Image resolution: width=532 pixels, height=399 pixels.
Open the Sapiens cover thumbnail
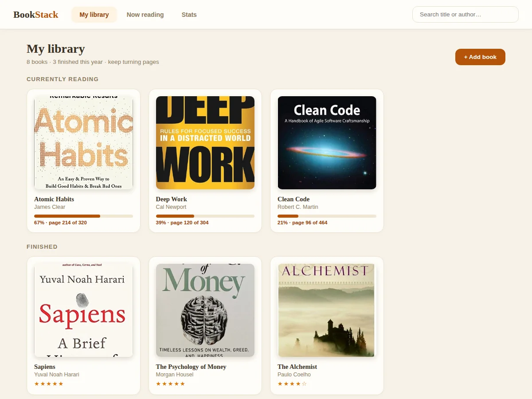coord(83,310)
